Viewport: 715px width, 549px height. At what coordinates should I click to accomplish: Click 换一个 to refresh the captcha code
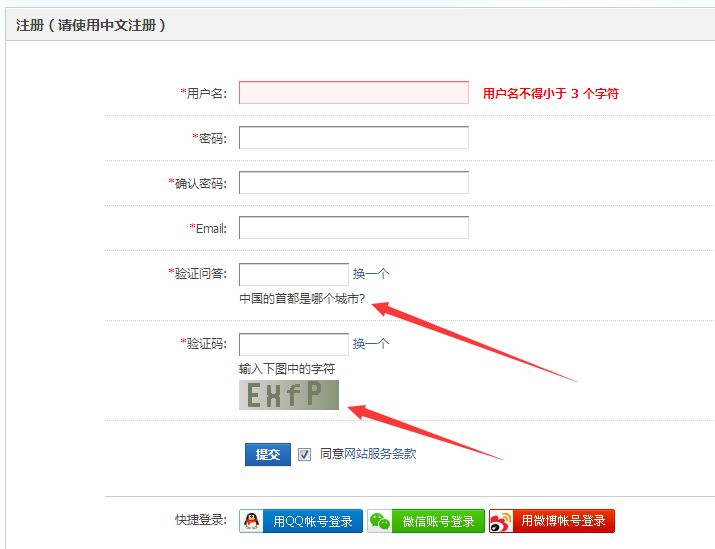pyautogui.click(x=371, y=344)
